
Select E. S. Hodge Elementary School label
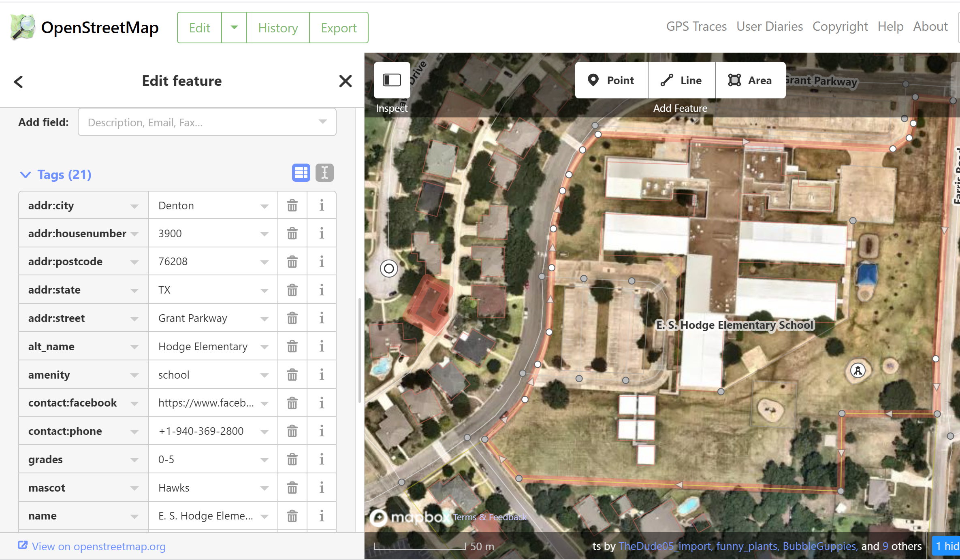[735, 325]
